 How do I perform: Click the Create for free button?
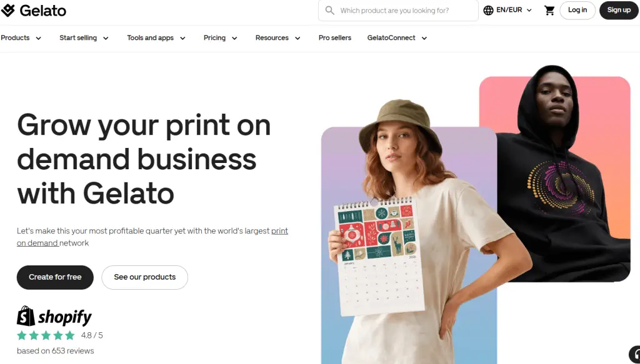[x=55, y=277]
